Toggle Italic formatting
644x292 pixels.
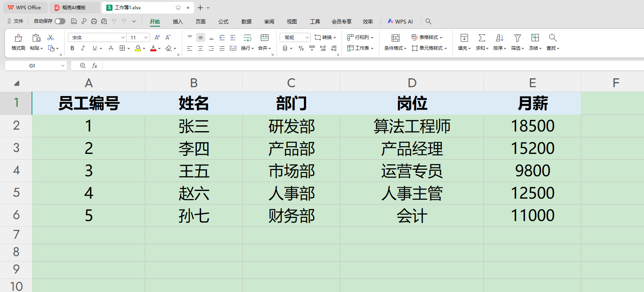coord(83,48)
